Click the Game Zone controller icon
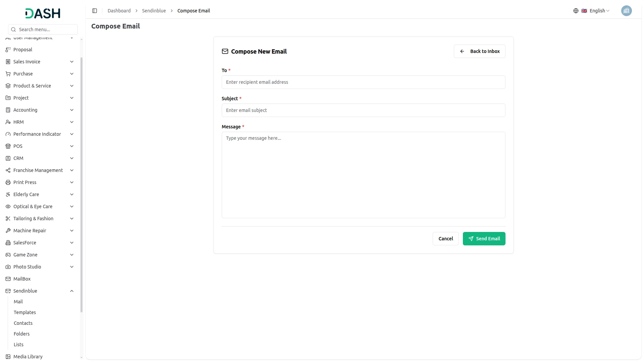 8,255
